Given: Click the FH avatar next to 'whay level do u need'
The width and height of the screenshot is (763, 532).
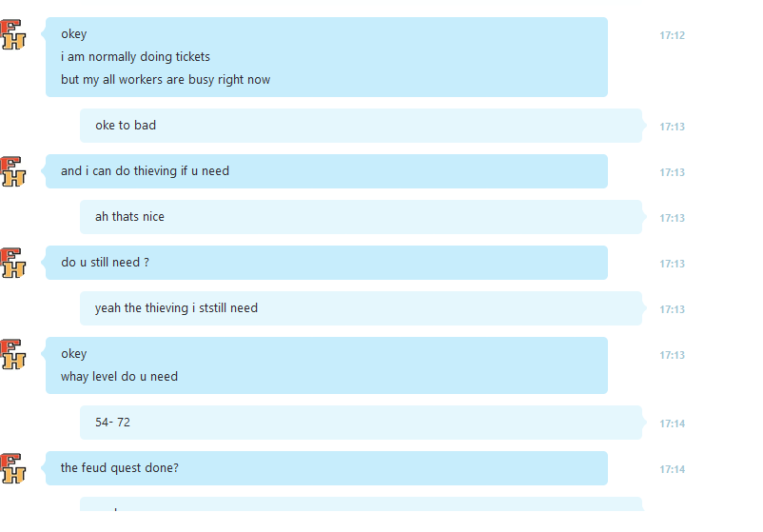Looking at the screenshot, I should [12, 354].
